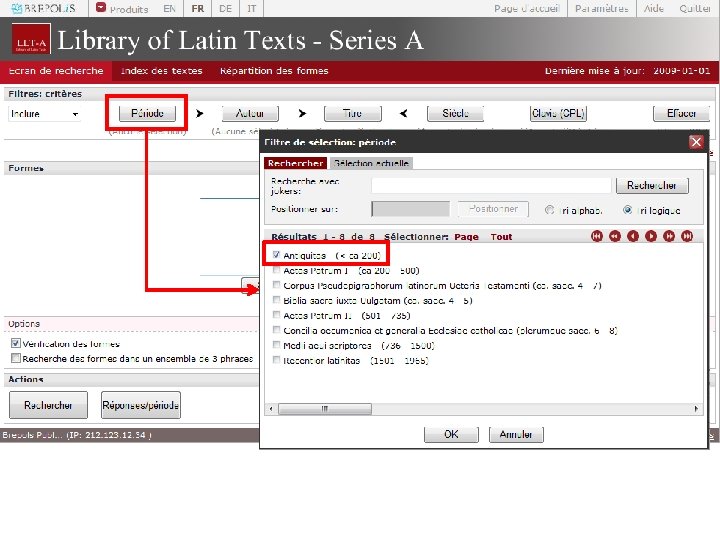Switch language to DE
The height and width of the screenshot is (540, 720).
click(x=225, y=8)
